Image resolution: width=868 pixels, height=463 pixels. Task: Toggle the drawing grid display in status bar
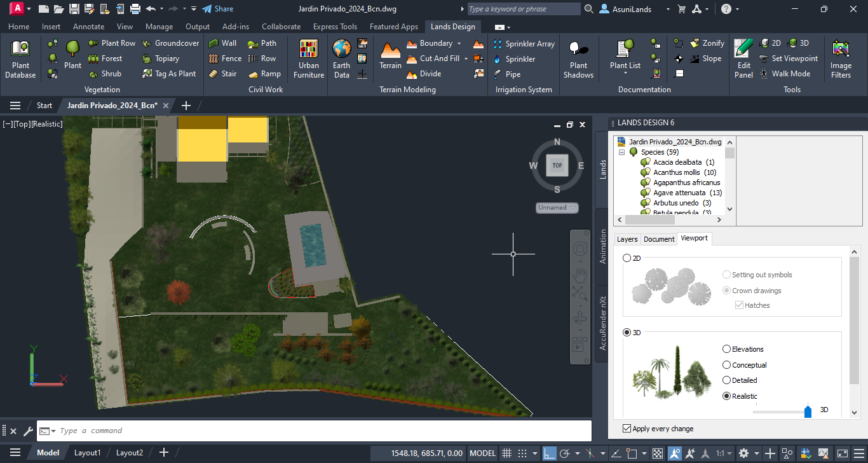point(507,453)
